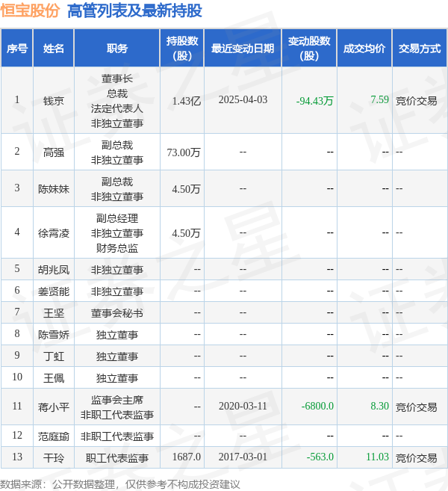
Task: Click the name 范庭瑜
Action: pos(54,436)
